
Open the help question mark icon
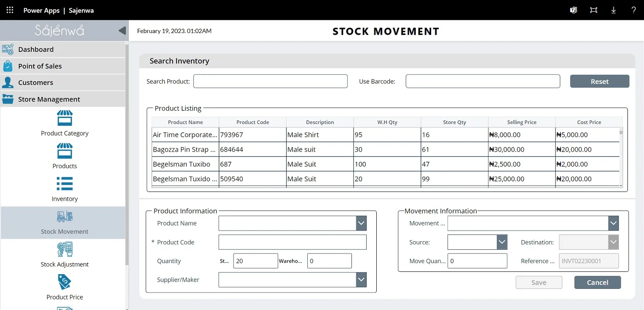[633, 10]
